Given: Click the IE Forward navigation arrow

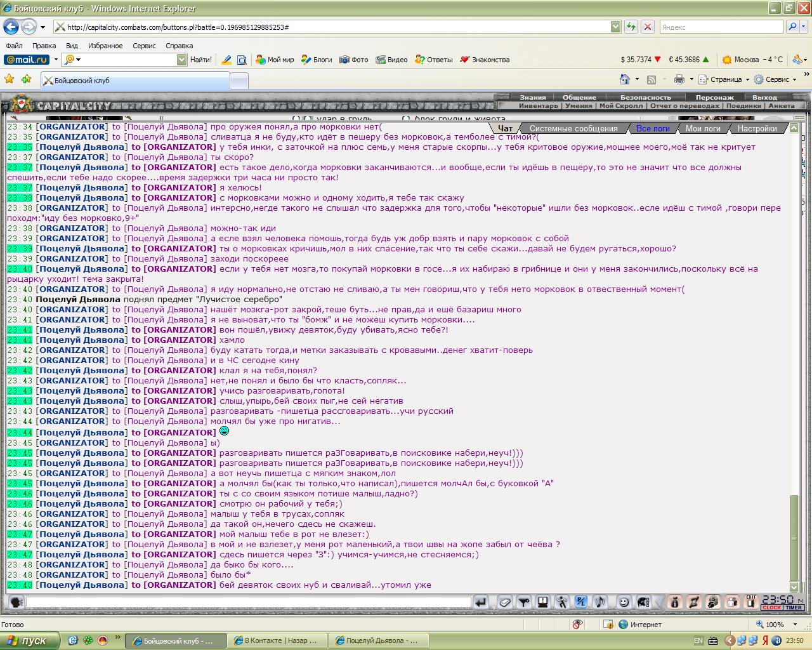Looking at the screenshot, I should pyautogui.click(x=29, y=27).
